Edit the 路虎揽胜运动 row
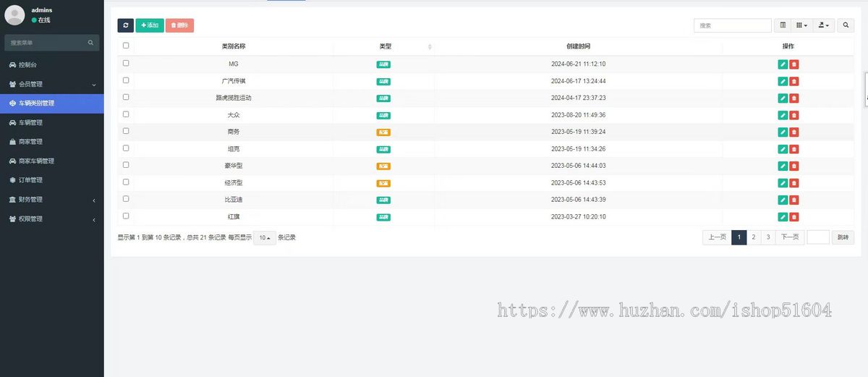 click(x=783, y=98)
